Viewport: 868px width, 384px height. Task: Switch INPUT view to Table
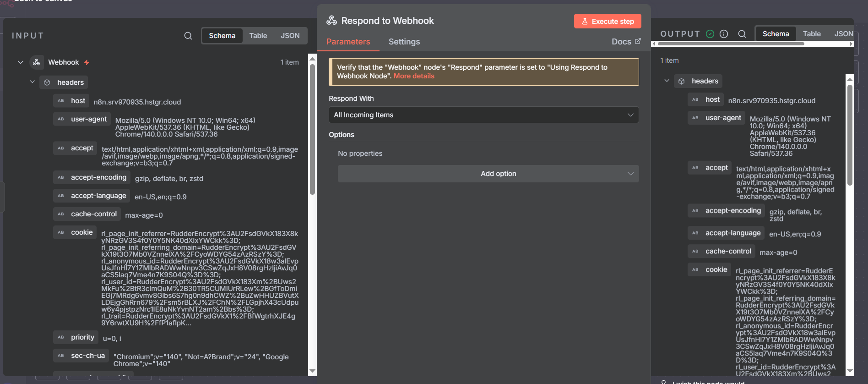click(258, 36)
